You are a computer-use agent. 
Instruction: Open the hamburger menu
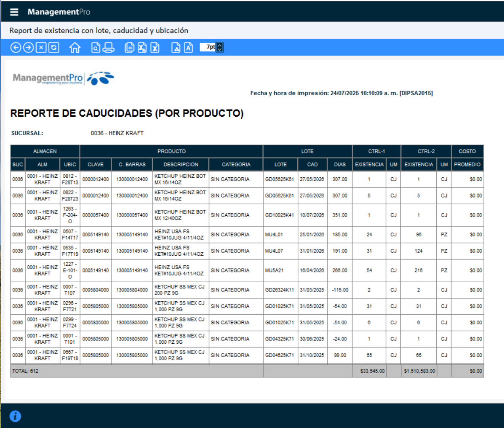pyautogui.click(x=14, y=12)
